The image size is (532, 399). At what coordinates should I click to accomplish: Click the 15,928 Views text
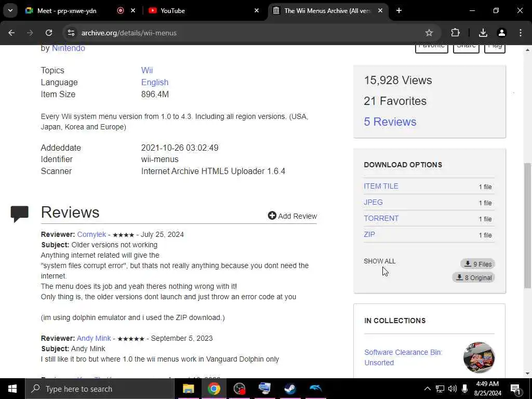[x=398, y=81]
